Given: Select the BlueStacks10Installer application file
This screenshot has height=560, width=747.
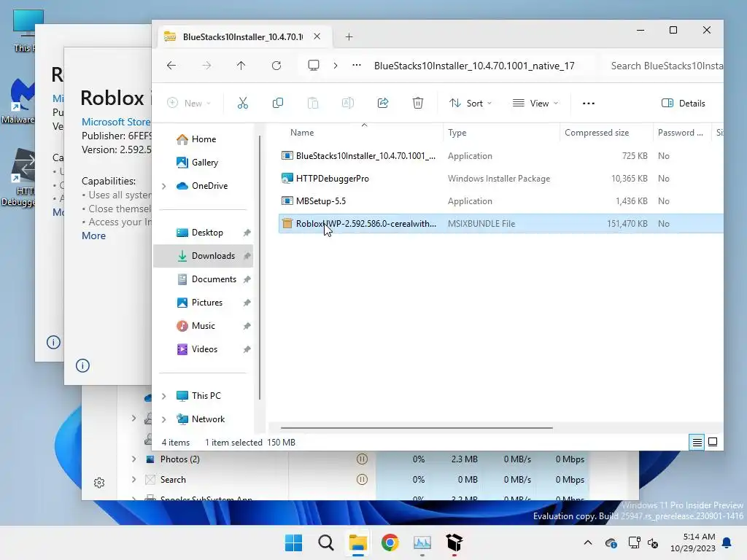Looking at the screenshot, I should click(365, 156).
